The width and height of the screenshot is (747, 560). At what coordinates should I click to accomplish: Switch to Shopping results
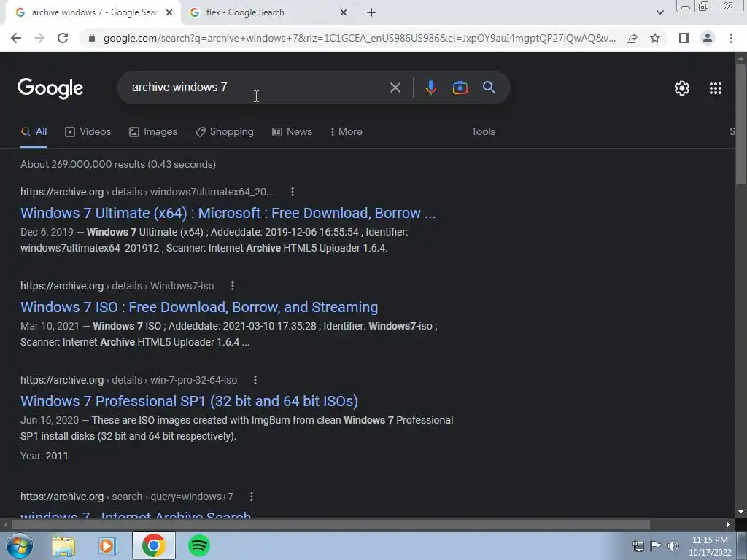coord(225,132)
